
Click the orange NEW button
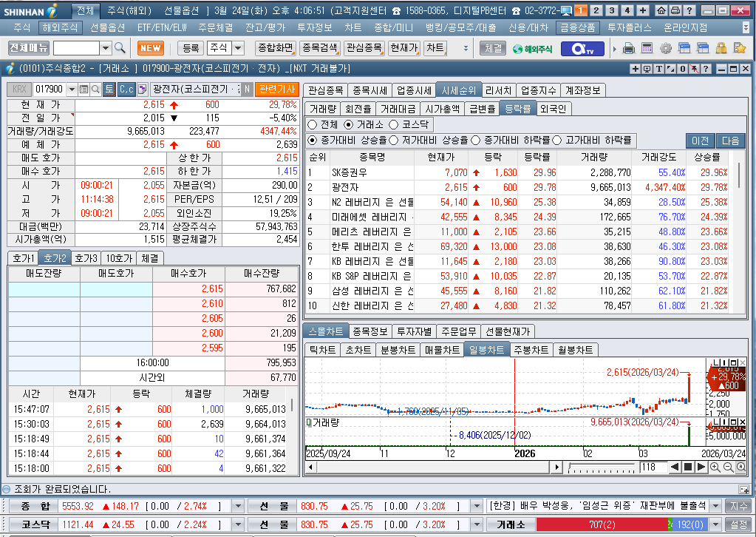[x=151, y=48]
